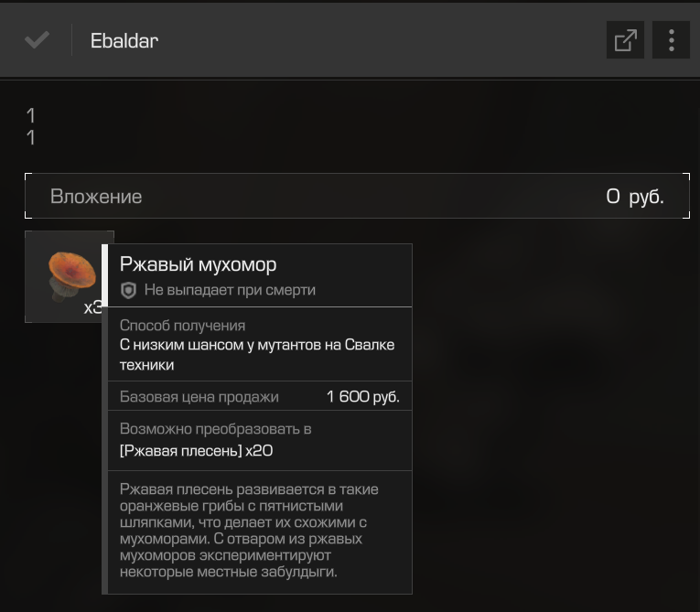Click the [Ржавая плесень] x20 link
The height and width of the screenshot is (612, 700).
(196, 450)
